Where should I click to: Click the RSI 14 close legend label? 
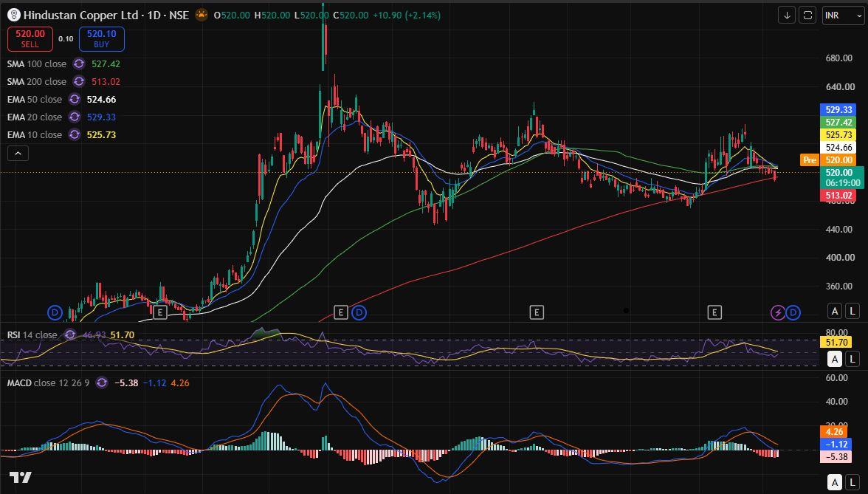(x=32, y=335)
